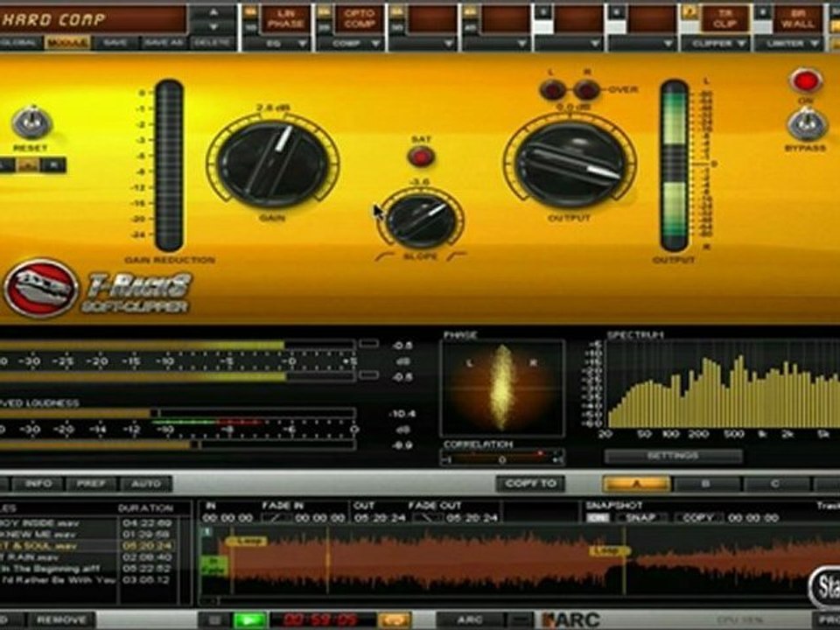Viewport: 840px width, 630px height.
Task: Flip the BYPASS toggle switch
Action: pyautogui.click(x=806, y=124)
